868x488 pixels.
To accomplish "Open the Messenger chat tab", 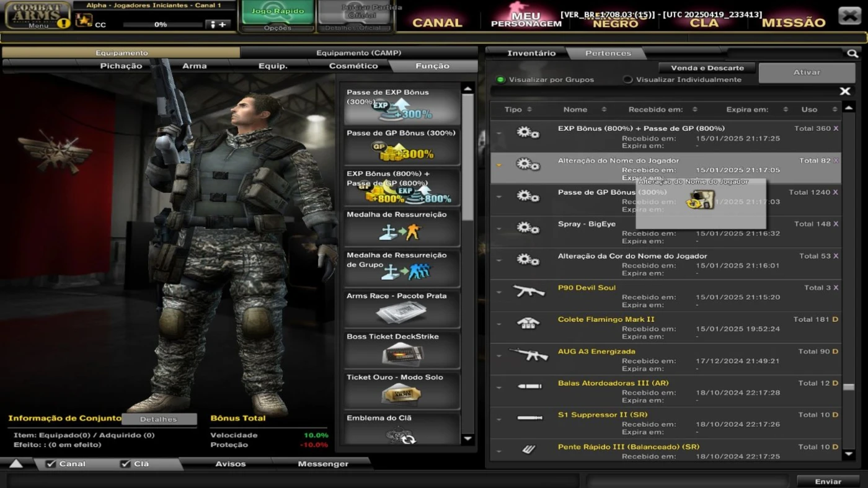I will (x=323, y=464).
